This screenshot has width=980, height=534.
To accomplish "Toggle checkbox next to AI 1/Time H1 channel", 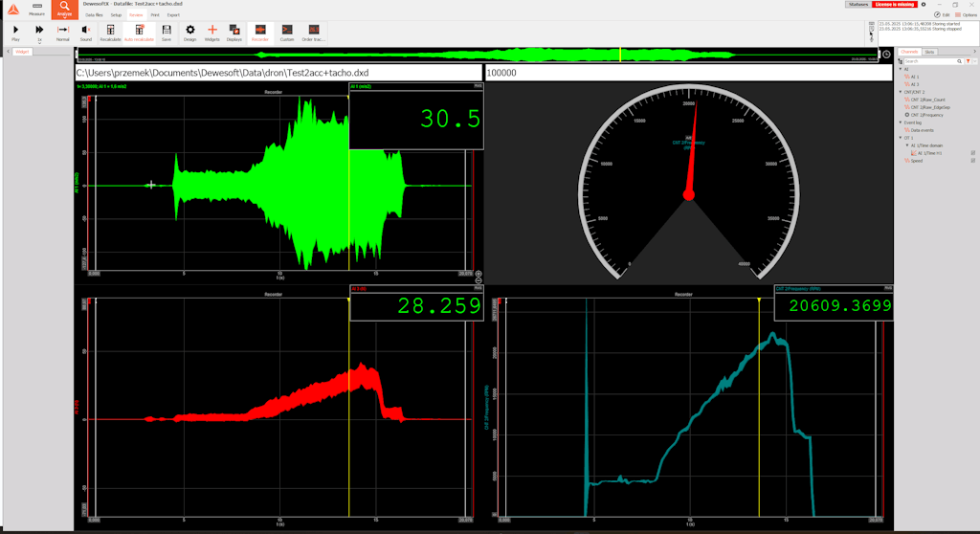I will click(x=972, y=153).
